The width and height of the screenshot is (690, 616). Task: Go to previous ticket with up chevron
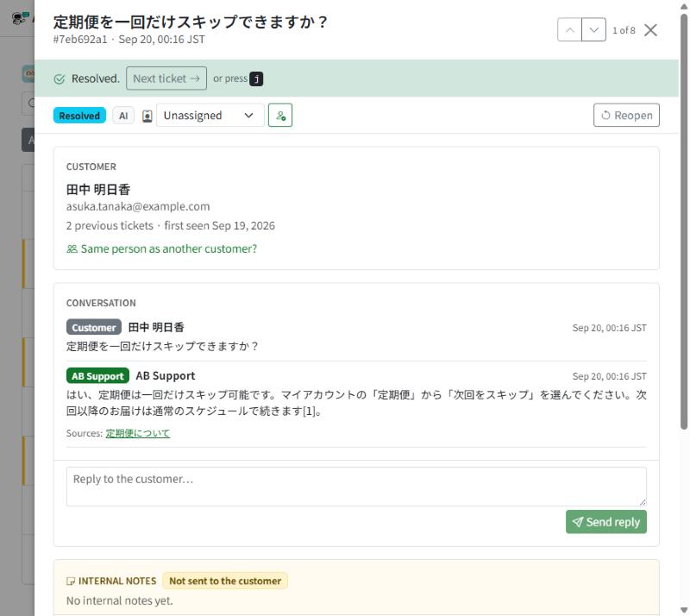tap(569, 30)
